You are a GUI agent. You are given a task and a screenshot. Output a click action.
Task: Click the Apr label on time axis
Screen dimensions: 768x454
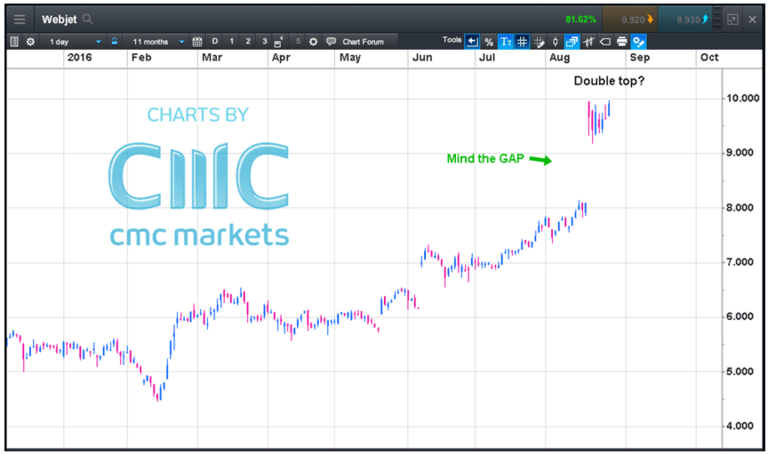click(x=281, y=57)
